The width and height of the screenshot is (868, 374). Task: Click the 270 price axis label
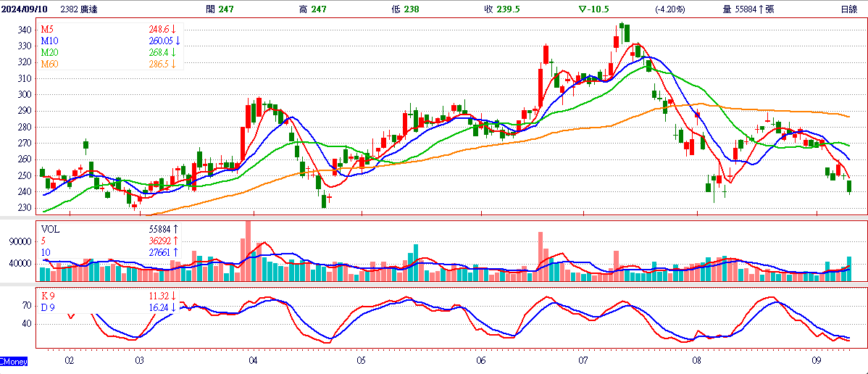click(23, 143)
